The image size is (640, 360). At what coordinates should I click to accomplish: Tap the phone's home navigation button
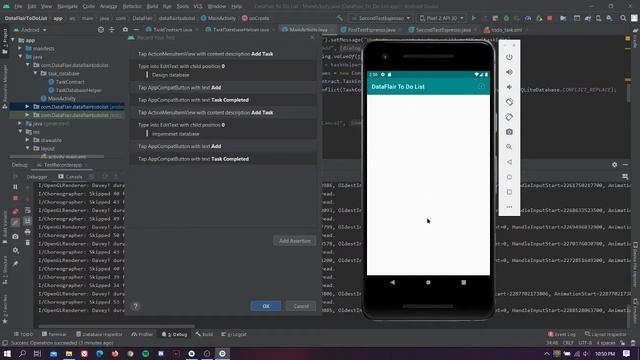coord(428,282)
